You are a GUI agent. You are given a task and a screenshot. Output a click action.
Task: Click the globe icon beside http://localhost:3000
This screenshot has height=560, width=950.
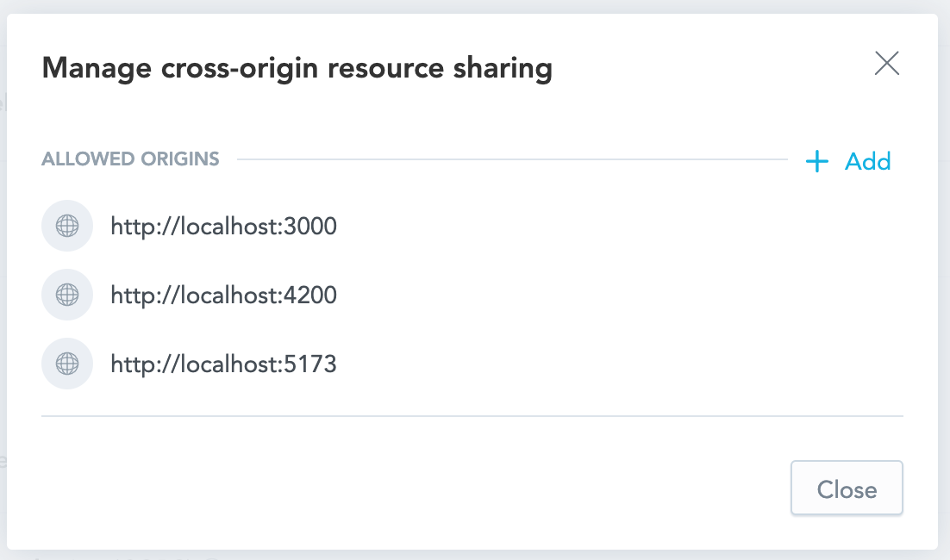[67, 226]
